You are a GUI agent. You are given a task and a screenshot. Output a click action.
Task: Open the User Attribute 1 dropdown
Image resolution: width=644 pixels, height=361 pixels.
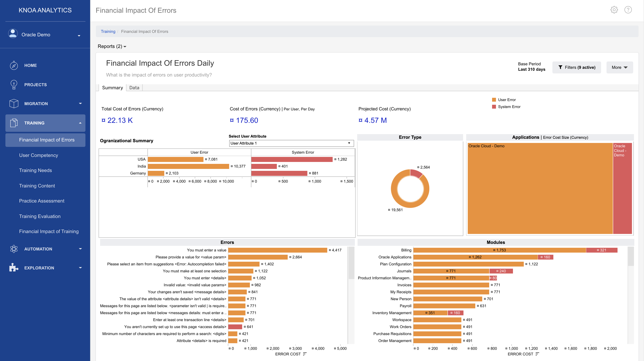point(291,143)
